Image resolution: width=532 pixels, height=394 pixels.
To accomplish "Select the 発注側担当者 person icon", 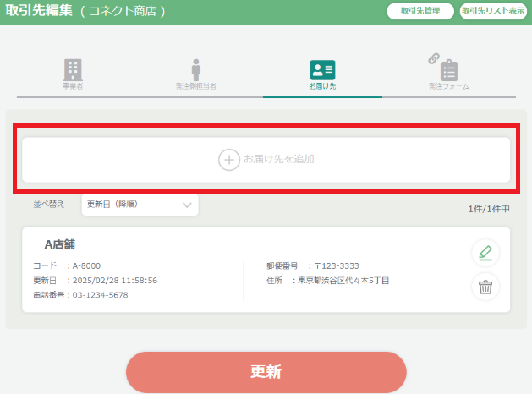I will point(195,70).
